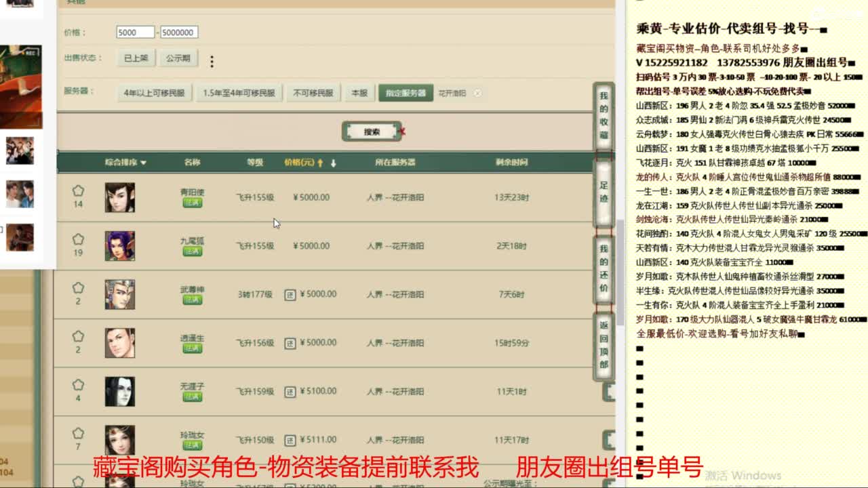Favorite the 青阳使 listing with its star
Viewport: 868px width, 488px height.
click(78, 191)
